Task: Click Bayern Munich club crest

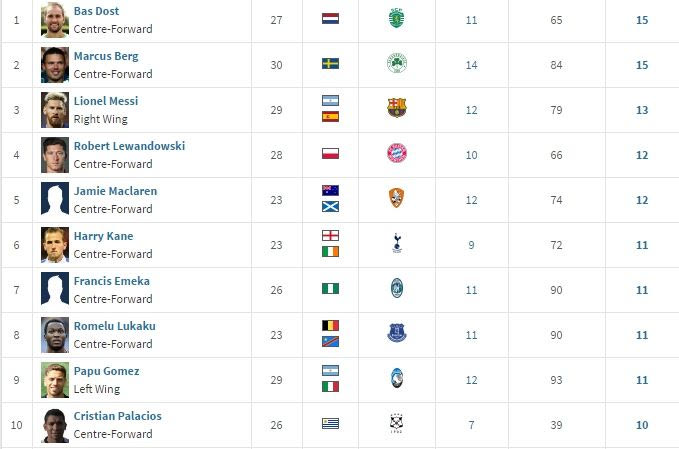Action: click(397, 154)
